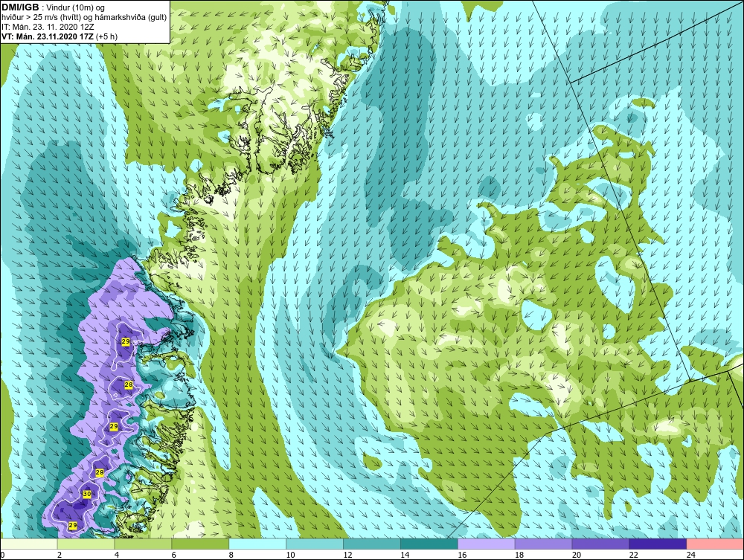Viewport: 744px width, 560px height.
Task: Click the 14–16 m/s dark teal swatch
Action: point(429,544)
